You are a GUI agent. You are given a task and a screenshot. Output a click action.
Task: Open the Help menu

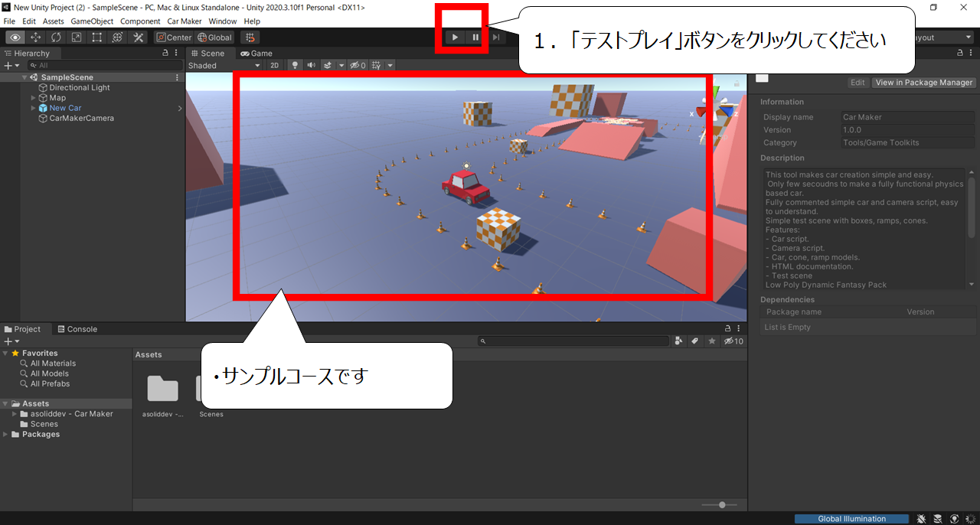pyautogui.click(x=252, y=21)
